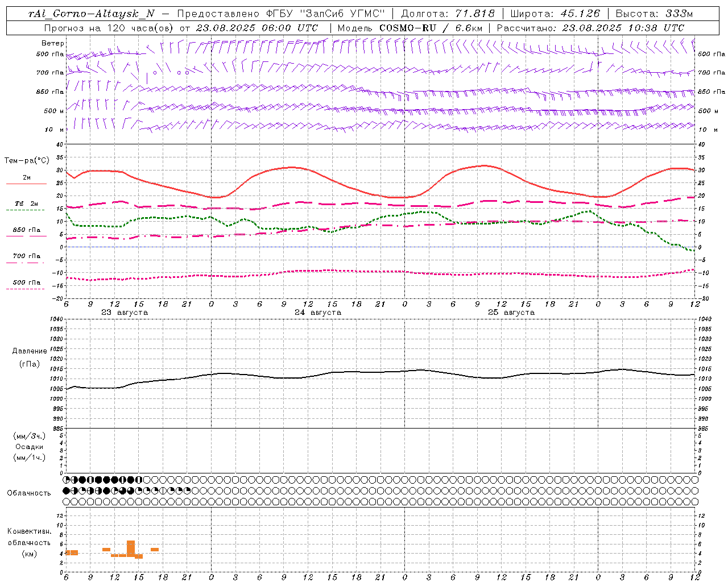The height and width of the screenshot is (582, 728).
Task: Click the Прогноз на 120 часа(ов) text
Action: click(x=108, y=28)
